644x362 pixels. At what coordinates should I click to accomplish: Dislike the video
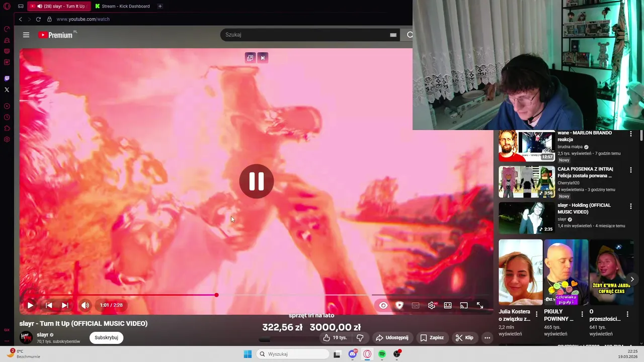pos(360,338)
